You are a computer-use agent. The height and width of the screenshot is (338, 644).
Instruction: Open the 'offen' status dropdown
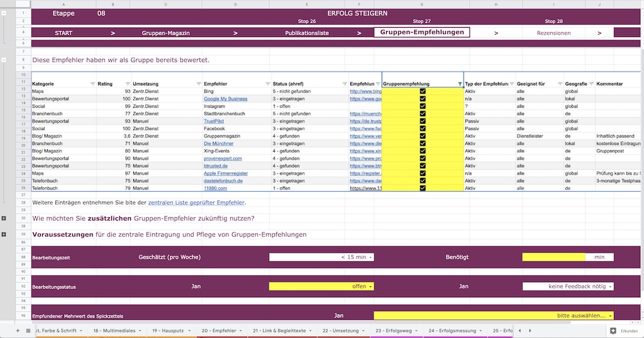tap(321, 286)
